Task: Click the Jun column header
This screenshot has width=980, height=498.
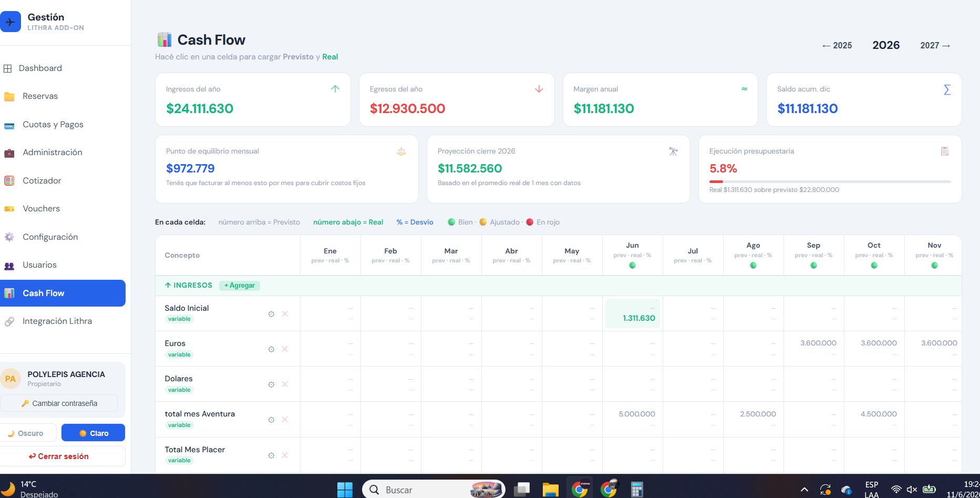Action: pos(633,255)
